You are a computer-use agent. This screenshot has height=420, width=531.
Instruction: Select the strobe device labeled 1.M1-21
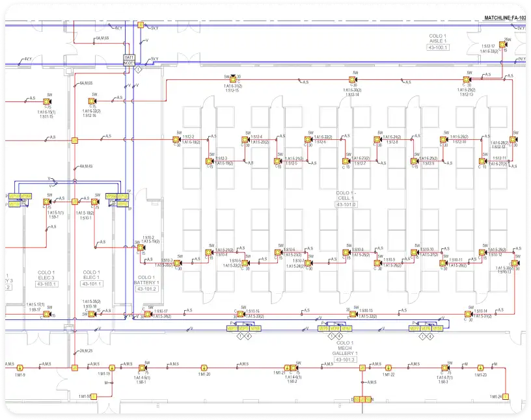click(286, 367)
